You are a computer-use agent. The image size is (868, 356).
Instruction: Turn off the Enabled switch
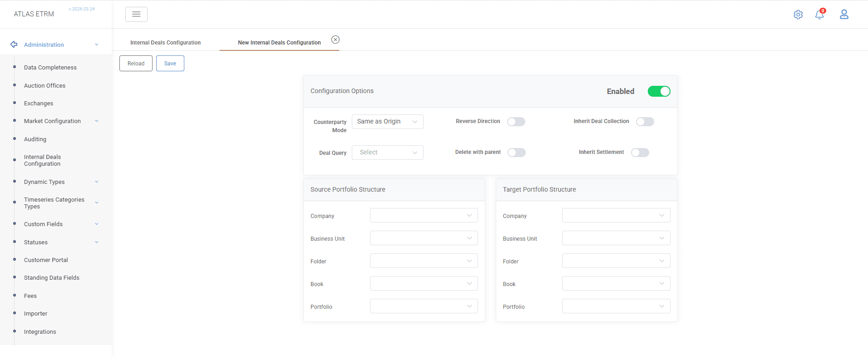[x=659, y=91]
